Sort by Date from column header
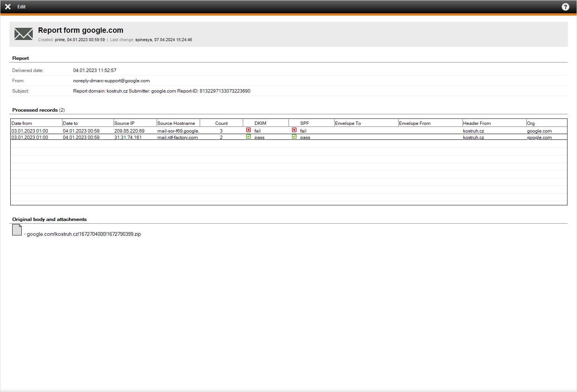Image resolution: width=577 pixels, height=392 pixels. click(36, 123)
